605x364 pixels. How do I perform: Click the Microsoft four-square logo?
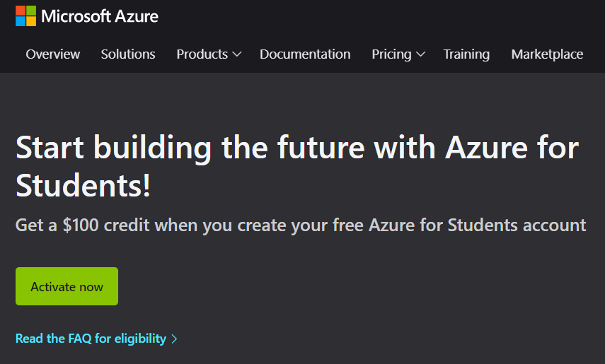coord(25,16)
